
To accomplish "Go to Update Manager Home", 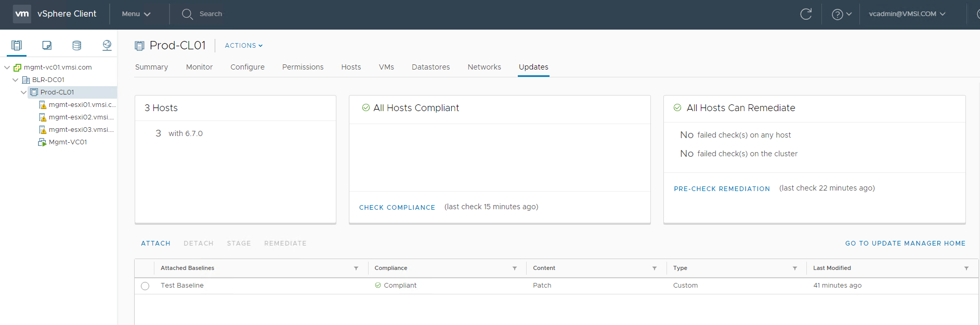I will click(905, 243).
